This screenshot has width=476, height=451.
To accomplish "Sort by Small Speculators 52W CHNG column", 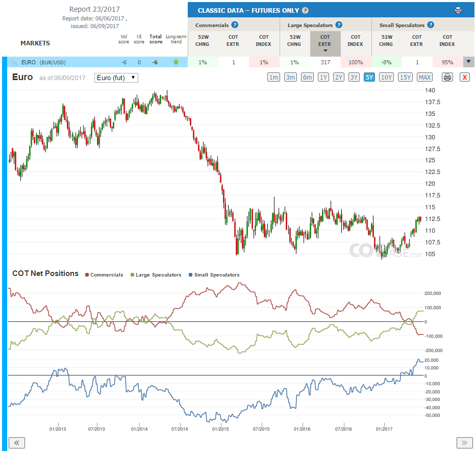I will [386, 40].
